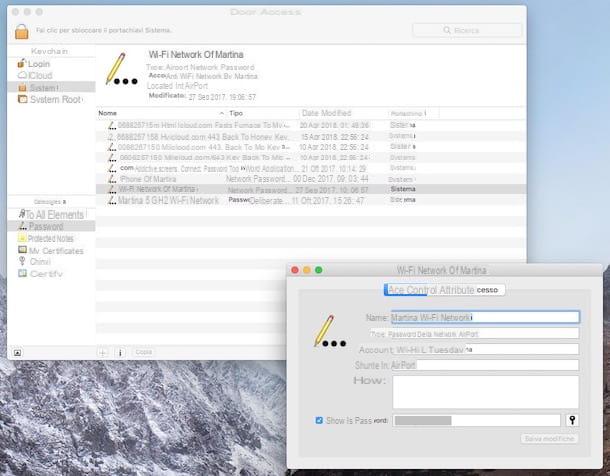Click the Account field in dialog
The image size is (610, 476).
tap(485, 349)
